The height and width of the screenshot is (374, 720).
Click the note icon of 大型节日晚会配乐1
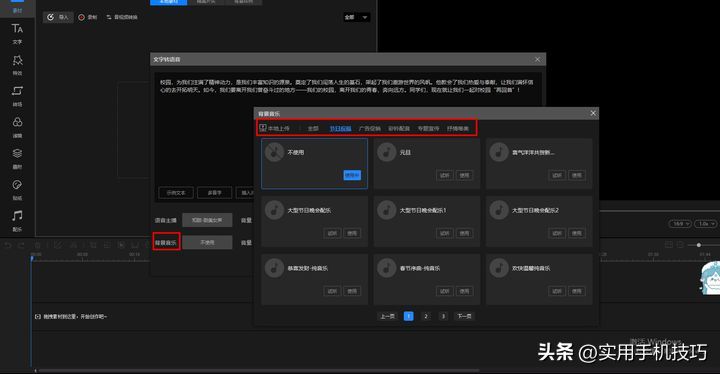(387, 210)
